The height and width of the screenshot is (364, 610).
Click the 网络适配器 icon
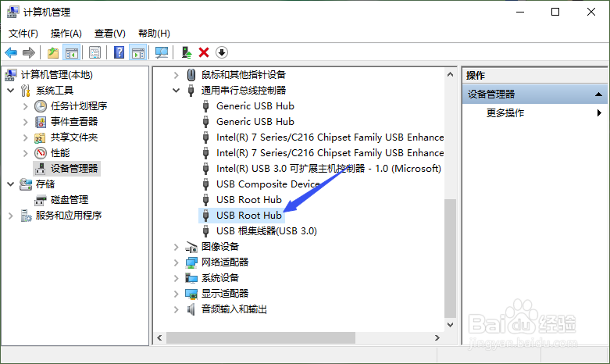191,262
